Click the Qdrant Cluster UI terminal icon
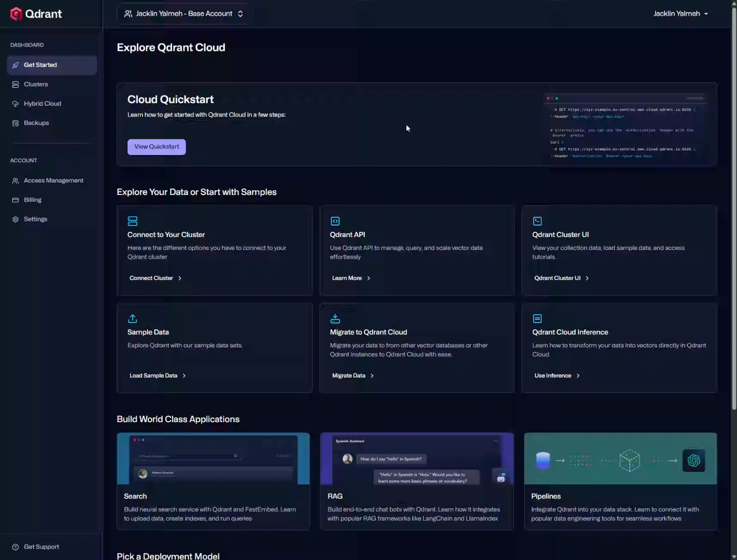 click(537, 221)
